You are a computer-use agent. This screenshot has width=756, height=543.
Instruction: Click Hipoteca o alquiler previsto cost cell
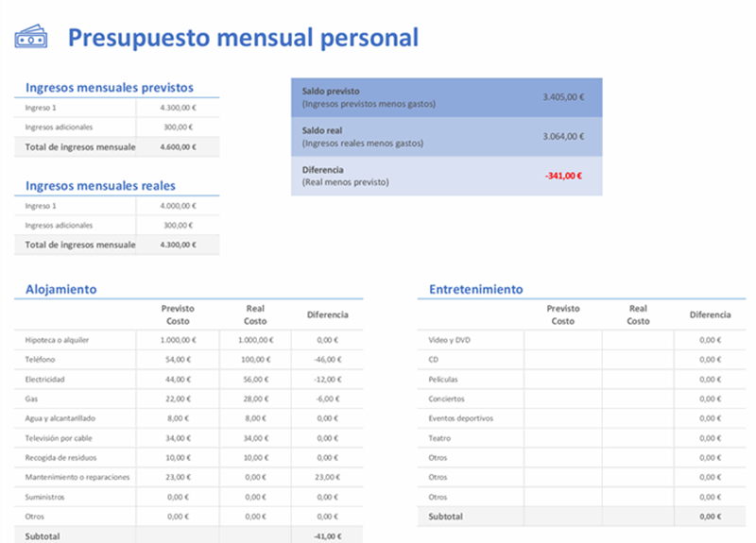pos(178,340)
